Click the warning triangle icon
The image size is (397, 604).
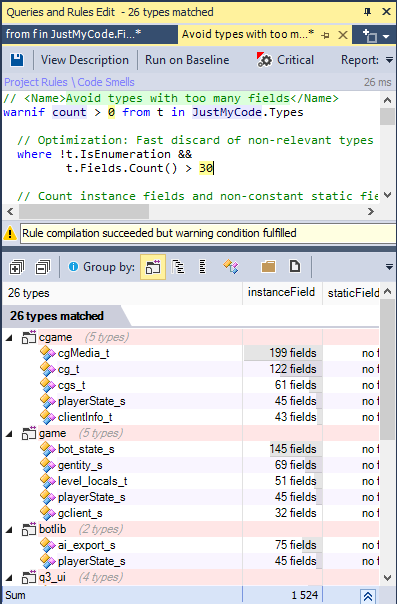pos(10,233)
